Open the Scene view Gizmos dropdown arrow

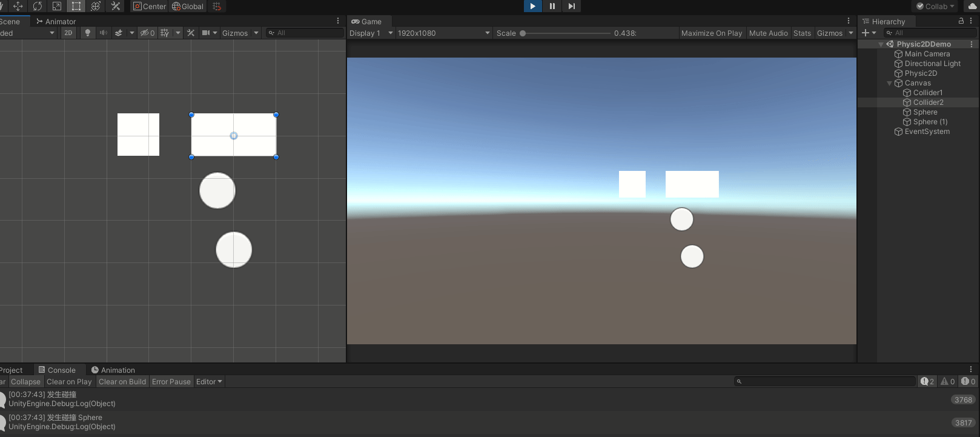[x=256, y=33]
